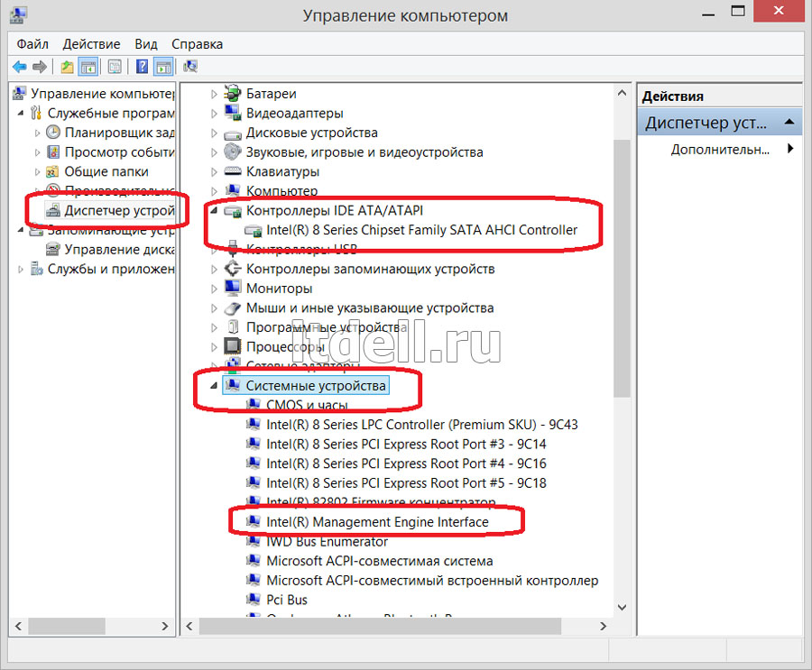Expand the Клавиатуры category
812x670 pixels.
[214, 172]
